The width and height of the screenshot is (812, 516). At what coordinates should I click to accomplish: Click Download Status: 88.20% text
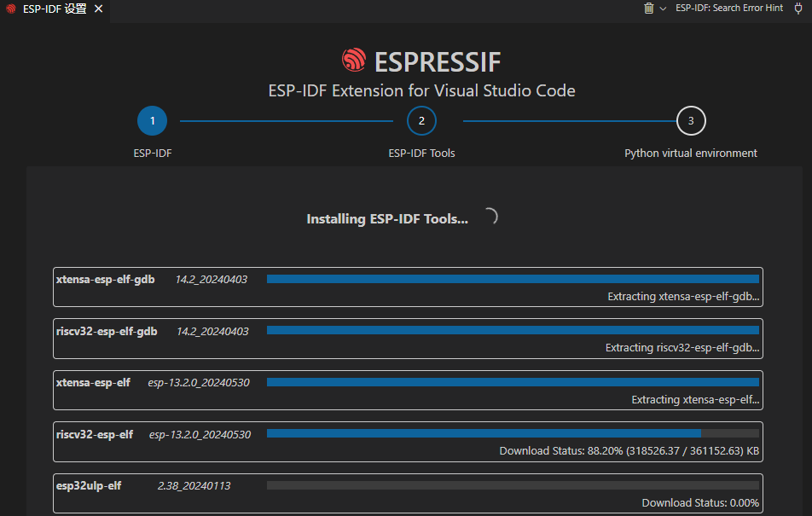point(629,450)
